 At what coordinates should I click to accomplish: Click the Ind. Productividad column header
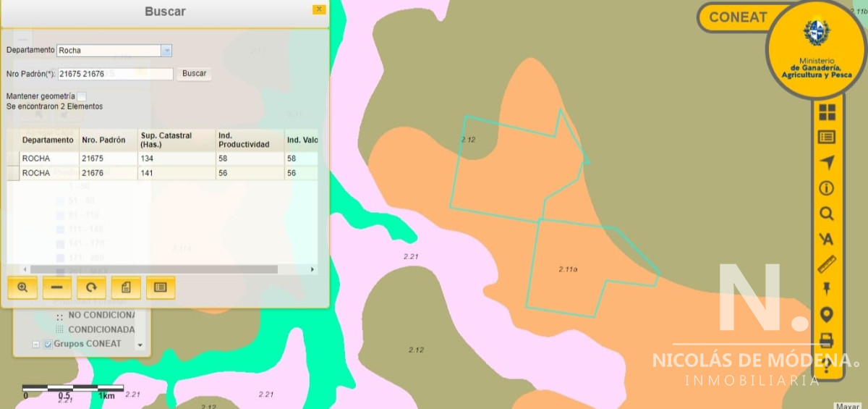pyautogui.click(x=250, y=140)
